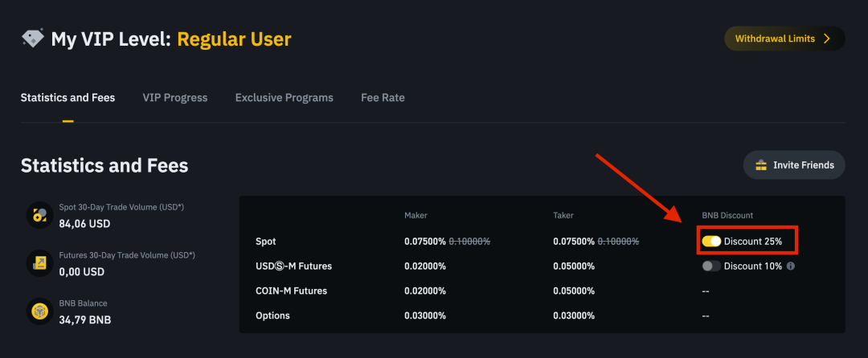Screen dimensions: 868x358
Task: Click the 0,00 USD futures volume value
Action: [x=81, y=272]
